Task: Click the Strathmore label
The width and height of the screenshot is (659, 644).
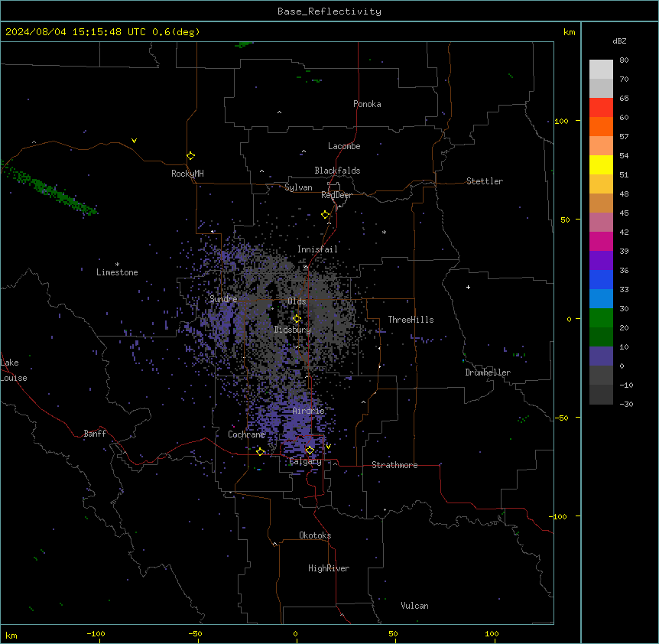Action: (394, 465)
